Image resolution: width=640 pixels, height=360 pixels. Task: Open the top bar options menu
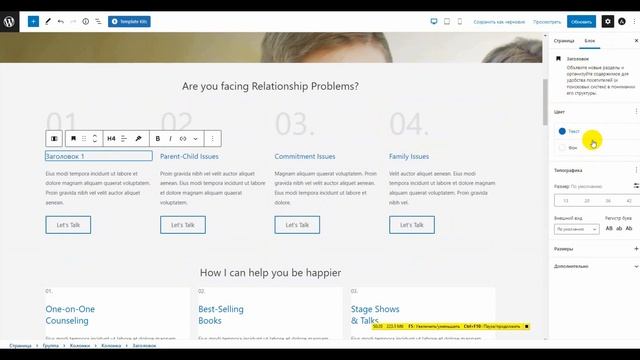tap(635, 21)
